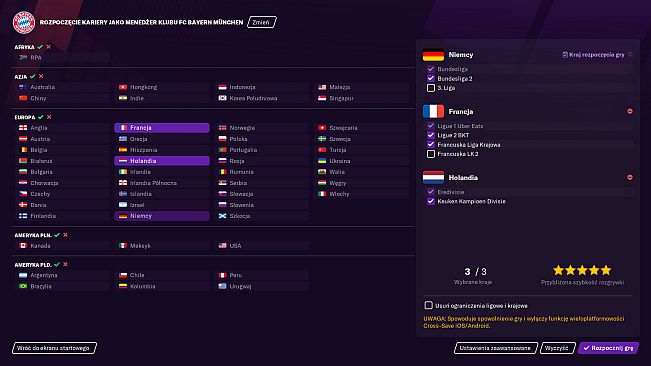Remove Holandia from selected countries
Viewport: 651px width, 366px height.
[630, 177]
